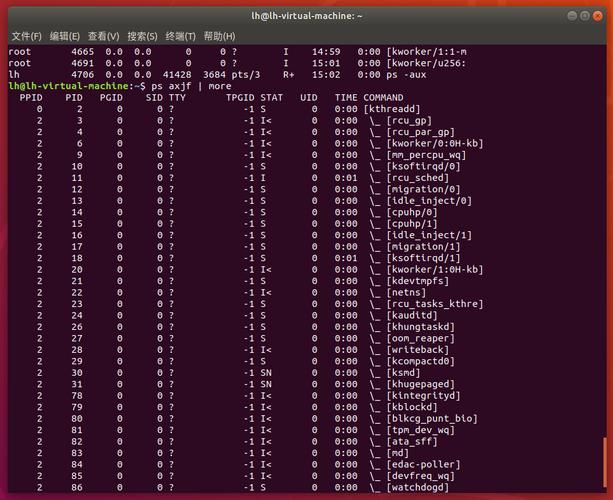Screen dimensions: 613x500
Task: Click the [idle_inject/1] entry
Action: coord(429,235)
